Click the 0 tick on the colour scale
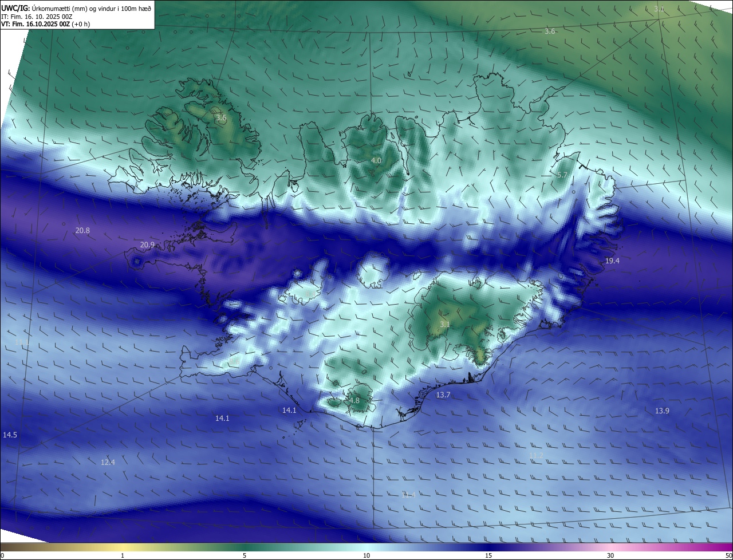The height and width of the screenshot is (560, 733). (x=2, y=556)
